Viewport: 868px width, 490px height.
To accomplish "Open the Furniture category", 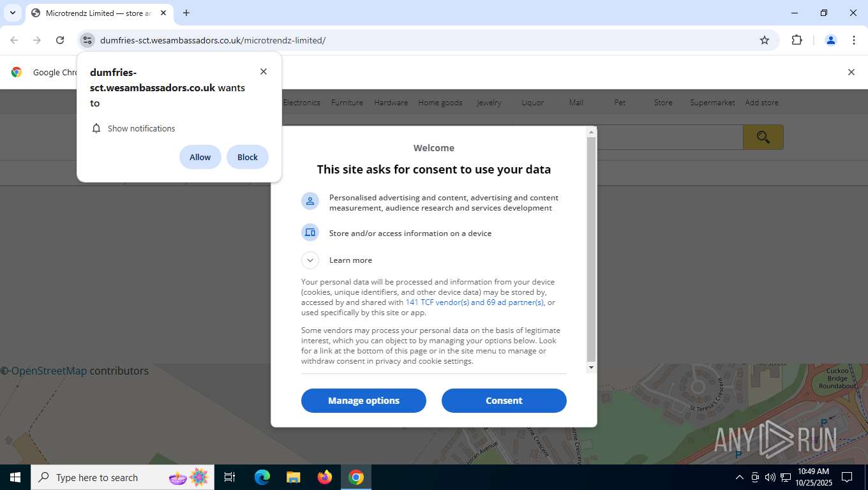I will point(347,102).
